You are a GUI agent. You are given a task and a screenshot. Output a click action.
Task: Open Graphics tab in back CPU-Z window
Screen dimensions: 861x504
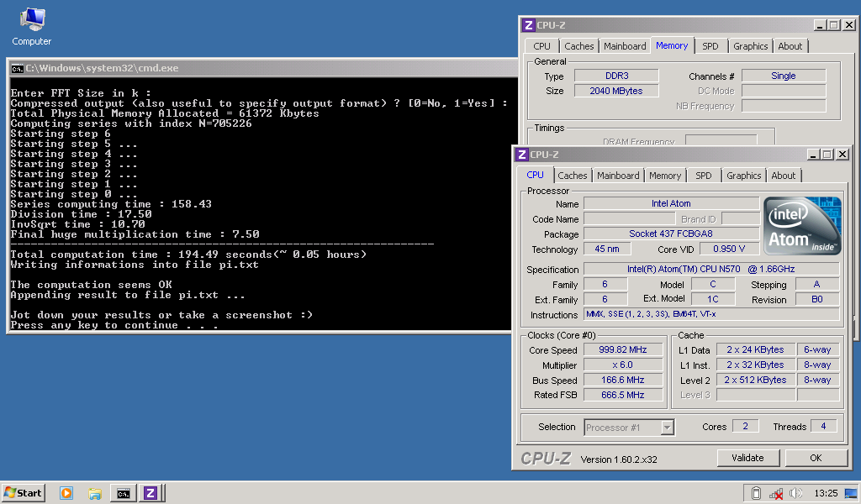pyautogui.click(x=750, y=46)
